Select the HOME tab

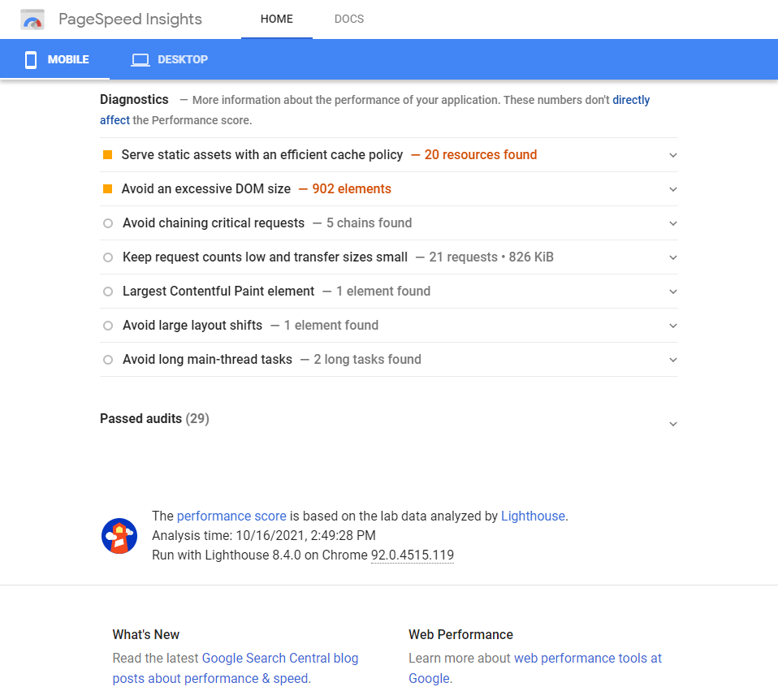(277, 19)
